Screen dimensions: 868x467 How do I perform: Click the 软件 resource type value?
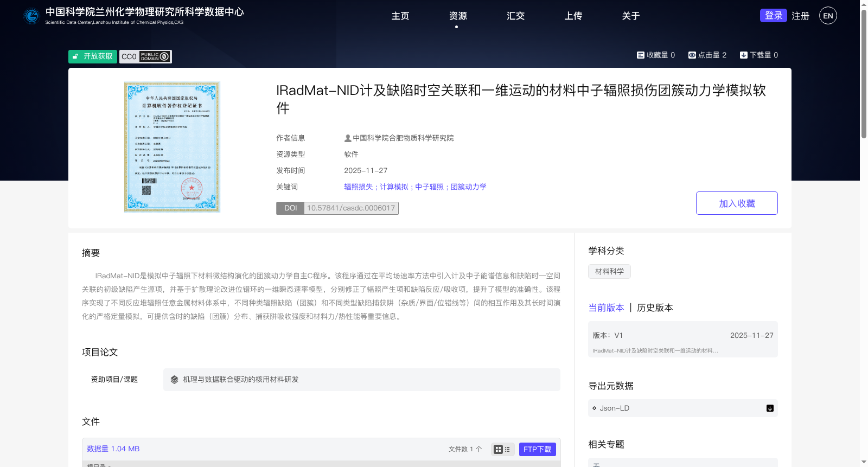tap(351, 154)
